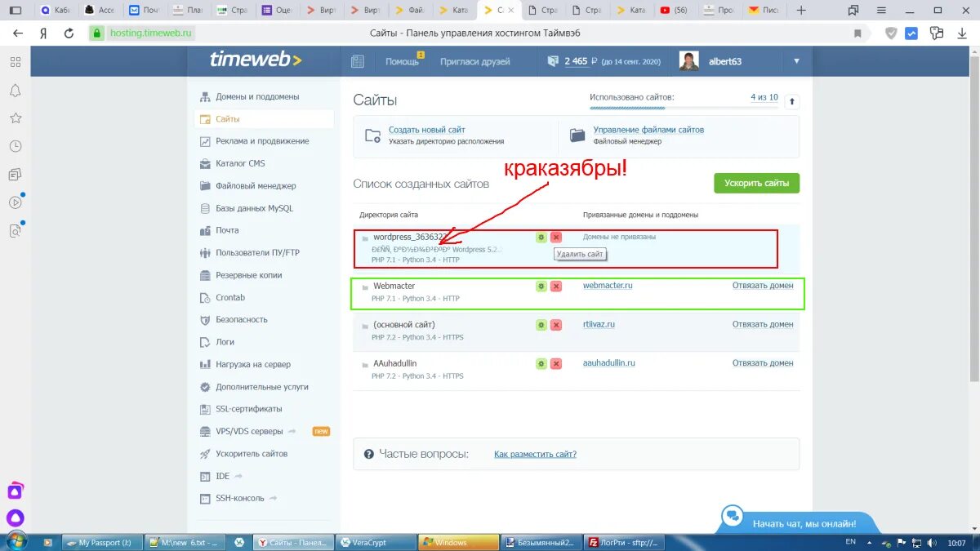Open the sidebar favorites star

pyautogui.click(x=16, y=118)
